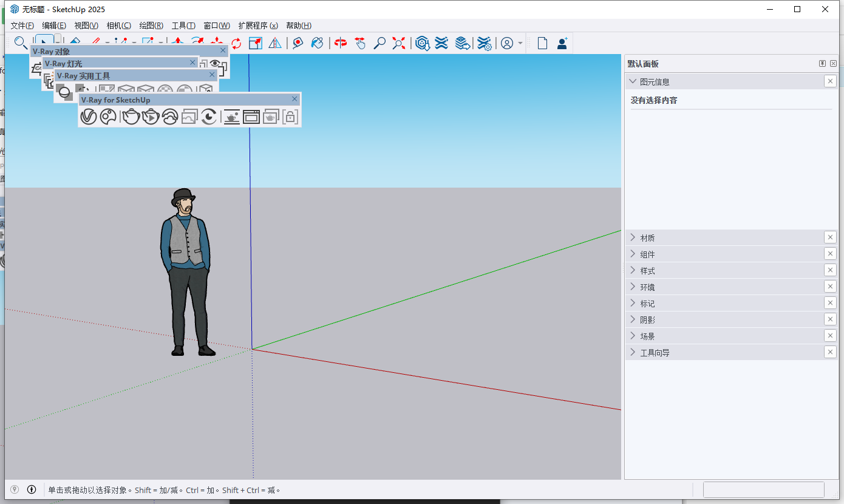Viewport: 844px width, 504px height.
Task: Select the Pan tool
Action: pyautogui.click(x=360, y=43)
